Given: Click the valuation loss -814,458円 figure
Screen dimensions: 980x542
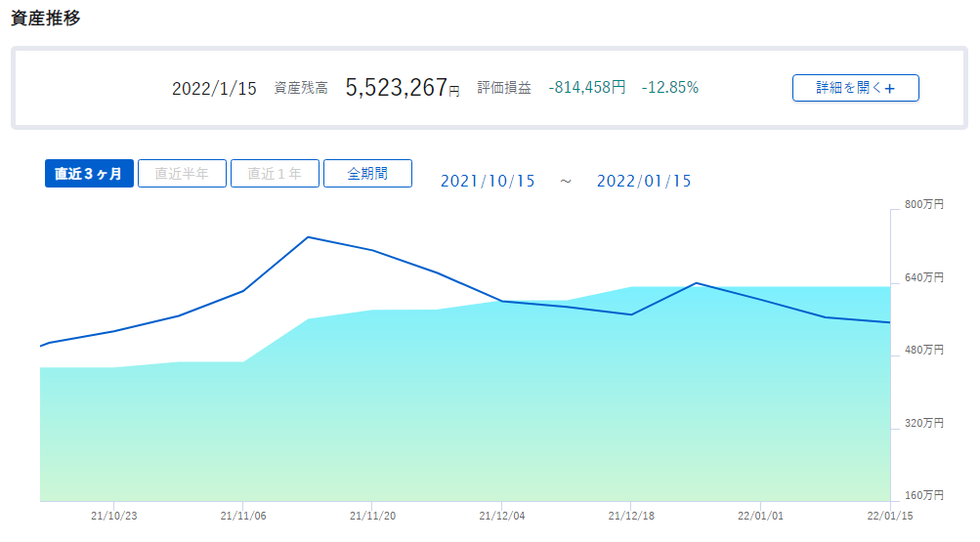Looking at the screenshot, I should coord(587,88).
